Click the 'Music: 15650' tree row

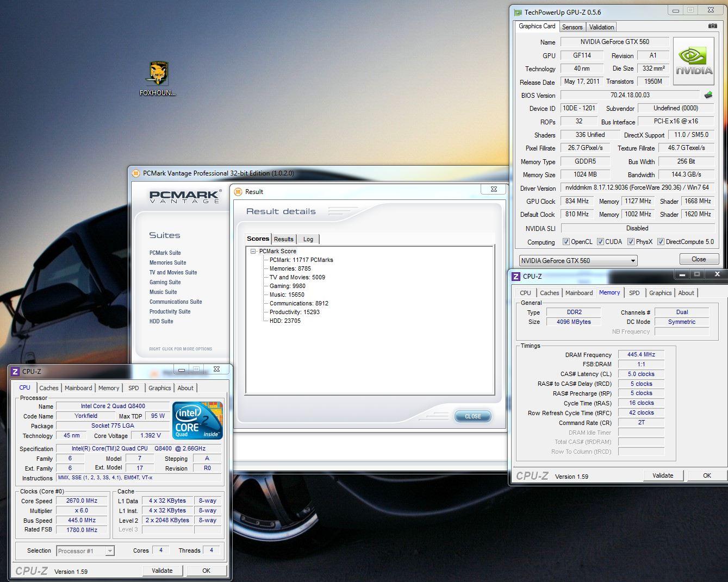(x=287, y=295)
